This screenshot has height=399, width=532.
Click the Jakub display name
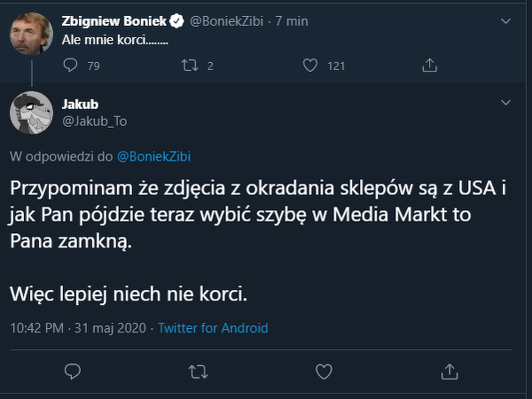81,105
